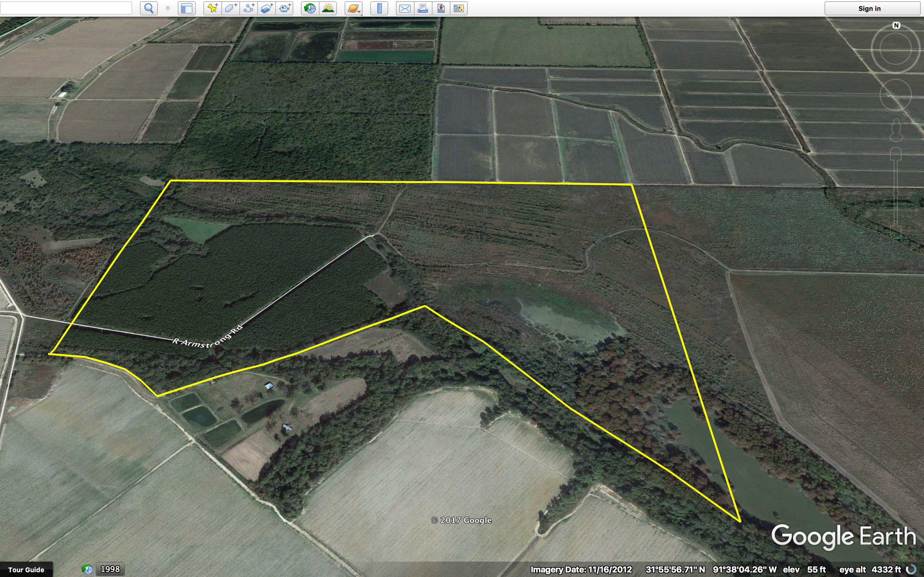
Task: Select the Add Path tool
Action: click(x=249, y=8)
